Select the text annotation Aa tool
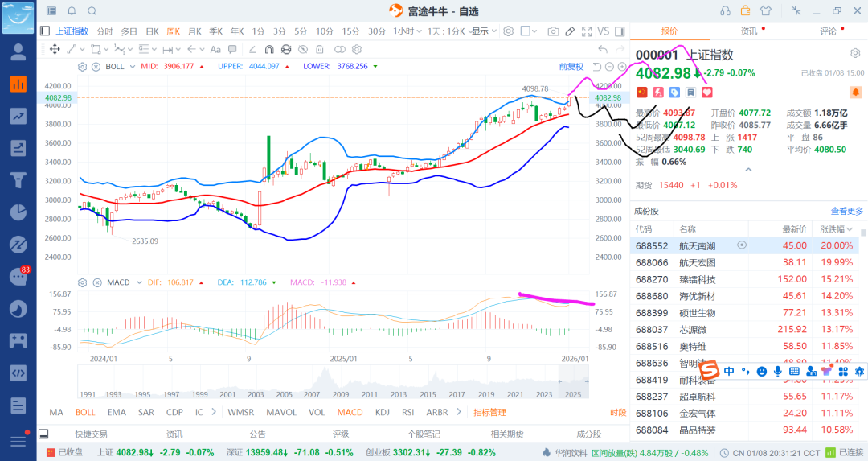 pos(215,49)
